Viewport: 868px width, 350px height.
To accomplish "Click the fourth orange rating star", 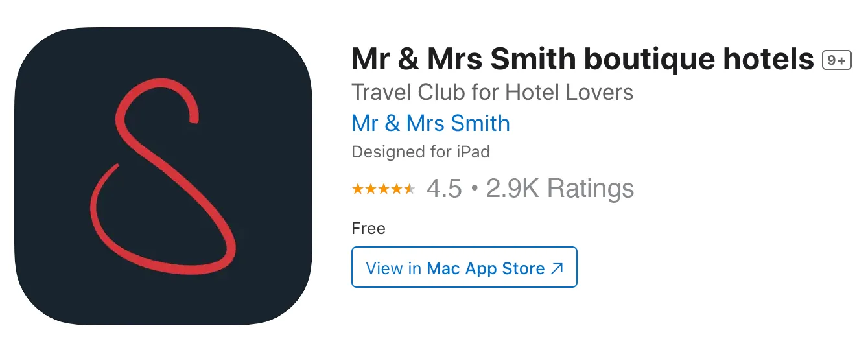I will click(397, 189).
